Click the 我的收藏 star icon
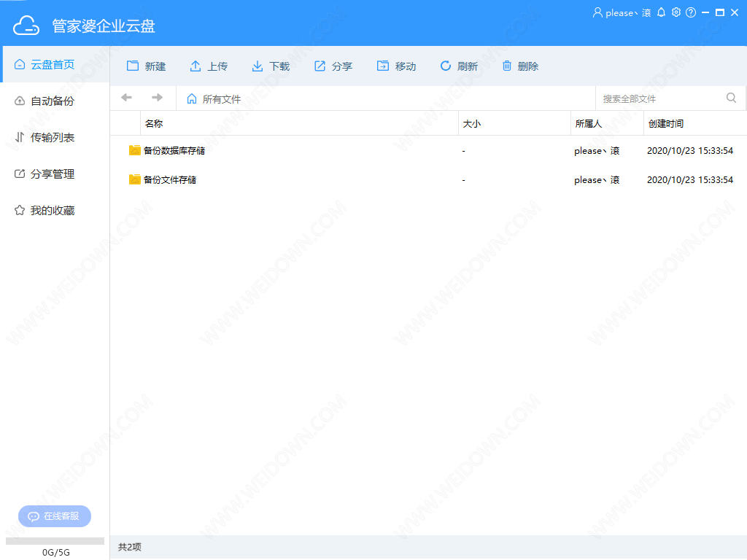Screen dimensions: 747x560 click(20, 211)
